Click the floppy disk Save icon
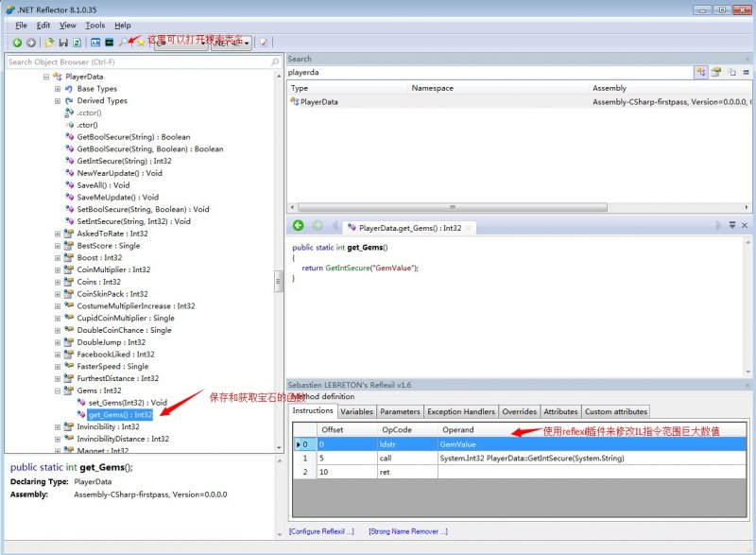Viewport: 756px width, 555px height. (x=63, y=43)
